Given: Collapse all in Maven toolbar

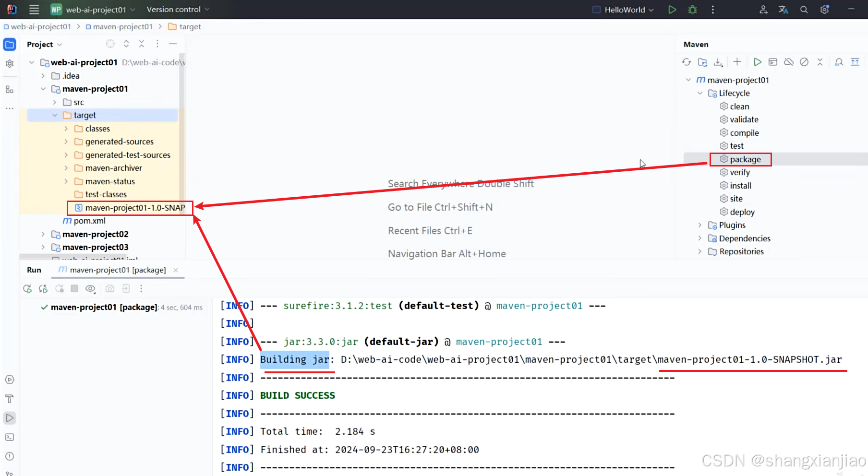Looking at the screenshot, I should coord(820,62).
